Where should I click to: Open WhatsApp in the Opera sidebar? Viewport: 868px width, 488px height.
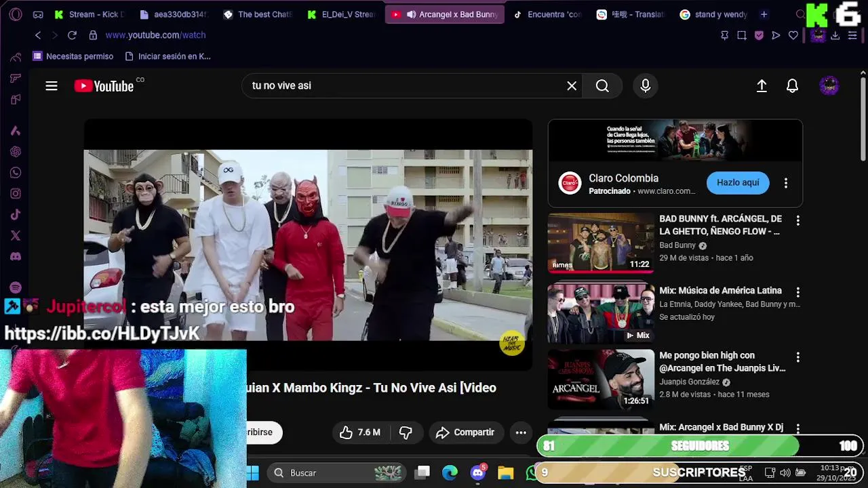[16, 173]
